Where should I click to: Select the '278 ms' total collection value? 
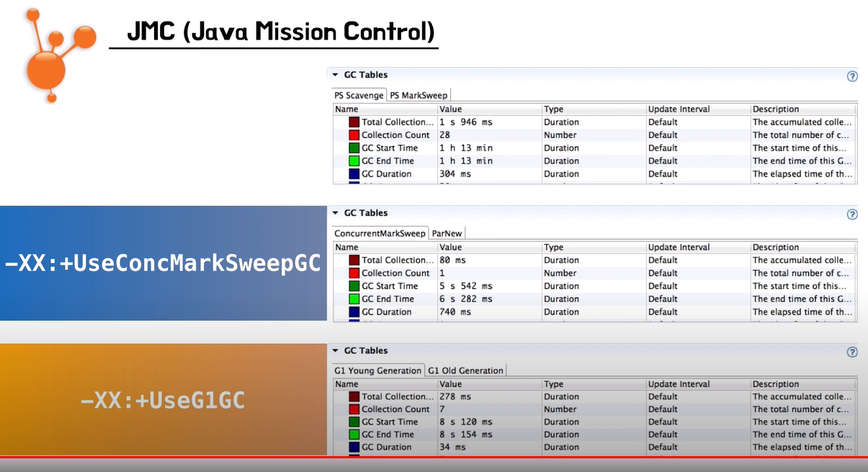pyautogui.click(x=455, y=396)
